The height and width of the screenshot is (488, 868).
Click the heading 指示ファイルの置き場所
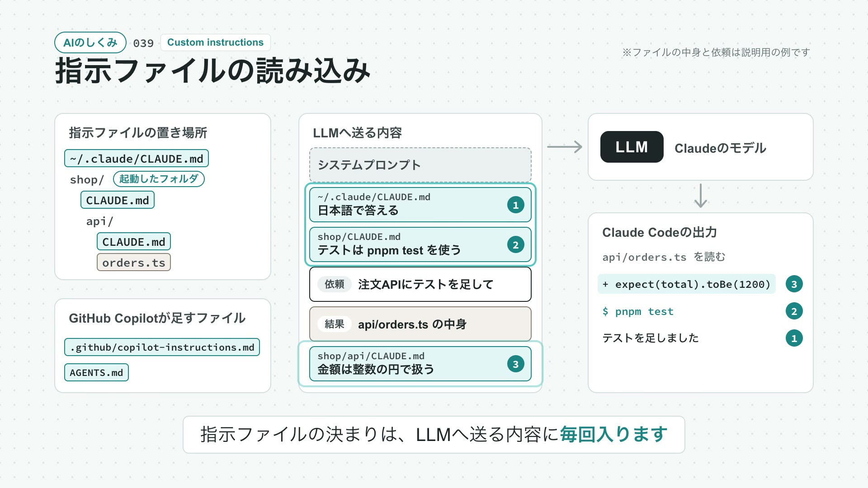click(138, 133)
